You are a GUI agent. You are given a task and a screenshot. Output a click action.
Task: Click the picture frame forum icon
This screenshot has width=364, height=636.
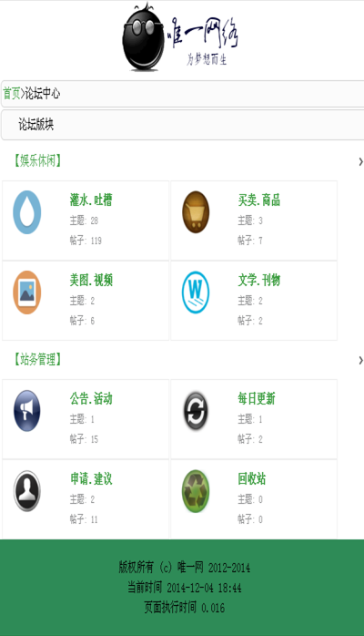(x=26, y=292)
